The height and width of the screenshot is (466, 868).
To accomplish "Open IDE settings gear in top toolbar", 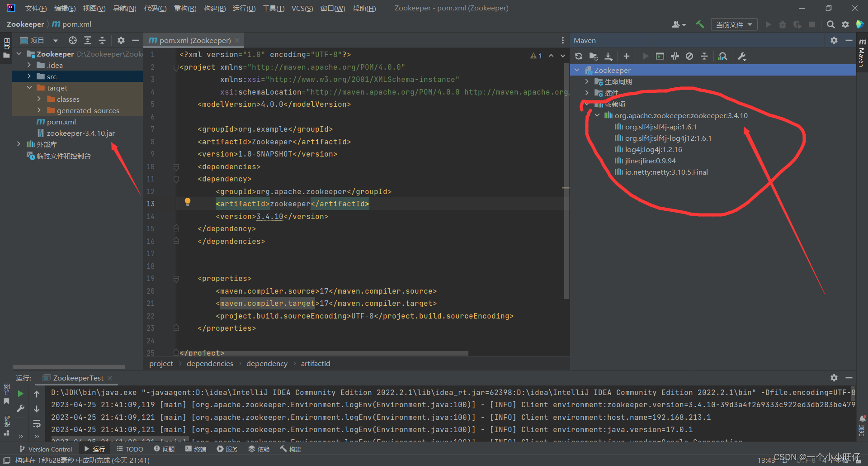I will pos(845,24).
